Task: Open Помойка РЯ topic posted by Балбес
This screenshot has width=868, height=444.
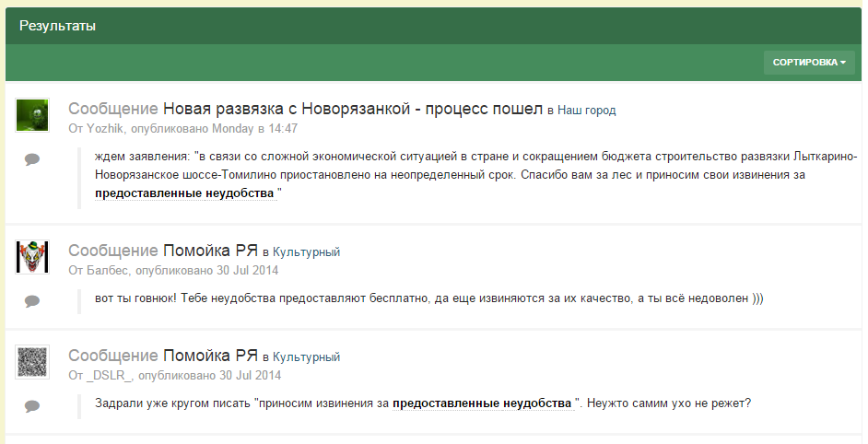Action: point(210,251)
